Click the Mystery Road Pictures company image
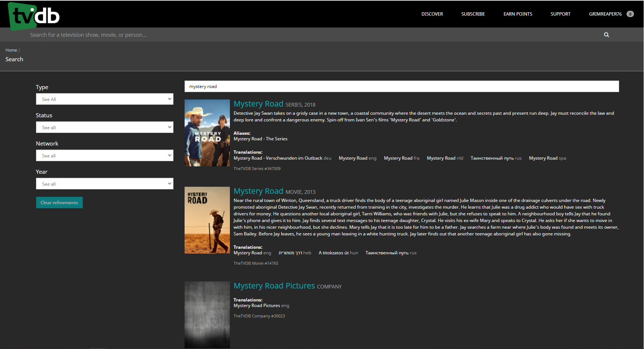This screenshot has height=349, width=644. click(x=207, y=314)
